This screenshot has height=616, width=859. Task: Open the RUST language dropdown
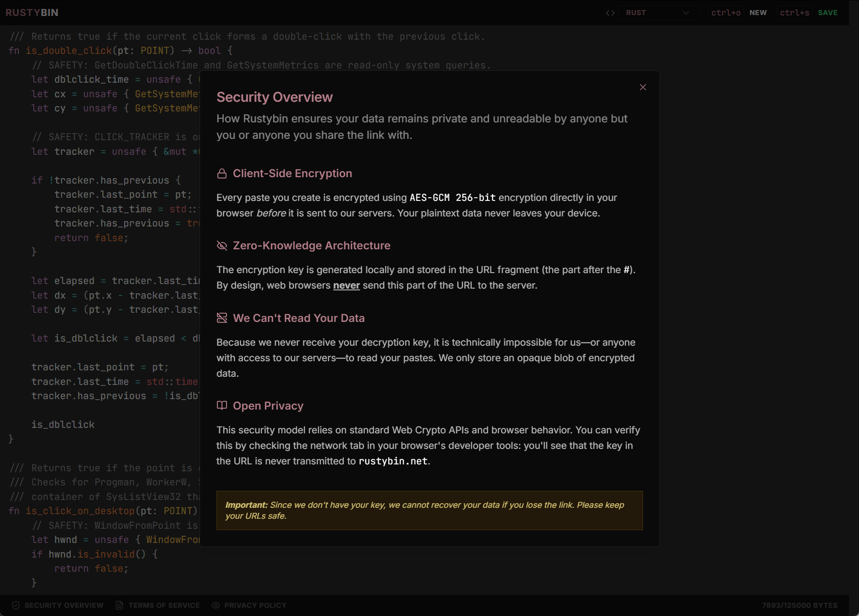[658, 13]
